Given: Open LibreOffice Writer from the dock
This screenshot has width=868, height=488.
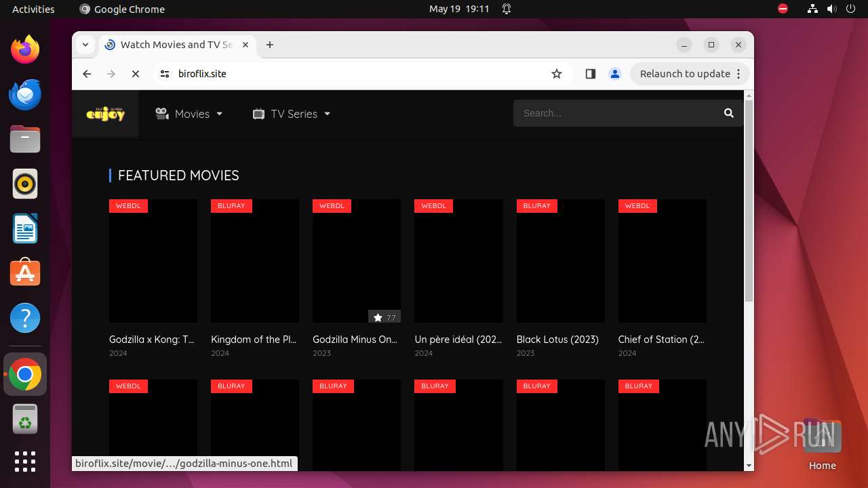Looking at the screenshot, I should pyautogui.click(x=25, y=228).
